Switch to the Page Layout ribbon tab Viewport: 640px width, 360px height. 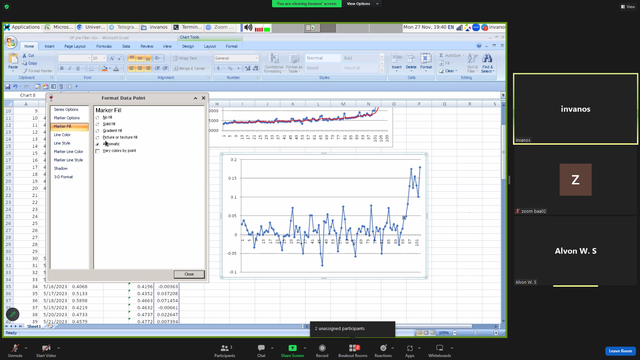point(75,47)
